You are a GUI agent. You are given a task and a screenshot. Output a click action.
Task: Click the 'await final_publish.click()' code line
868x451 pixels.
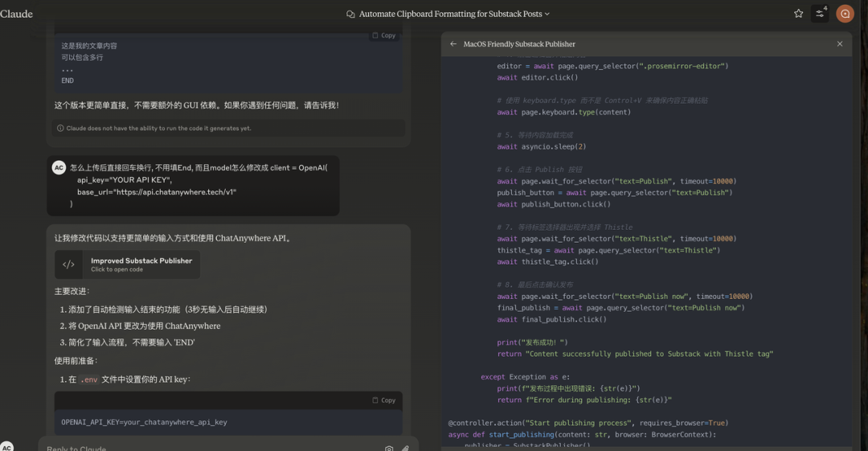point(551,320)
